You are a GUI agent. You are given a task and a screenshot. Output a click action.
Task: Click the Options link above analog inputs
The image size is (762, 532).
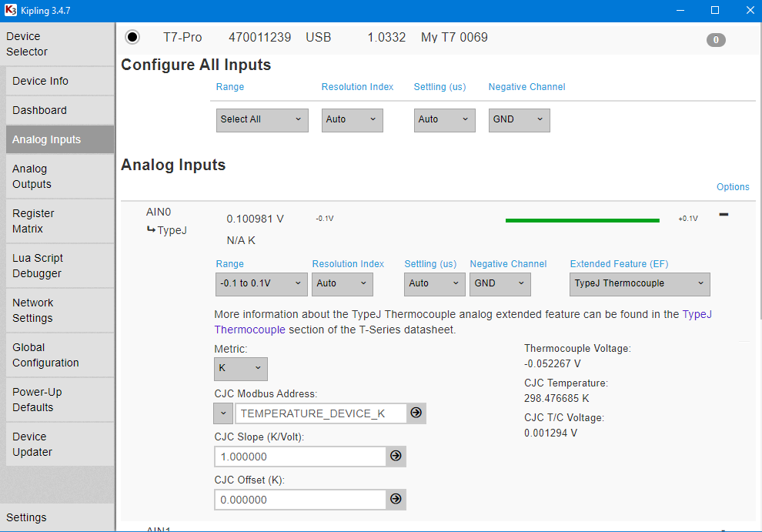click(732, 187)
